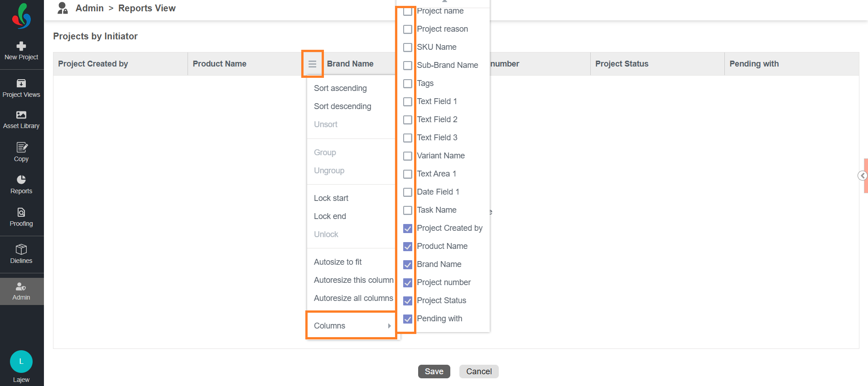Open Reports pie chart icon
This screenshot has width=868, height=386.
[x=21, y=180]
